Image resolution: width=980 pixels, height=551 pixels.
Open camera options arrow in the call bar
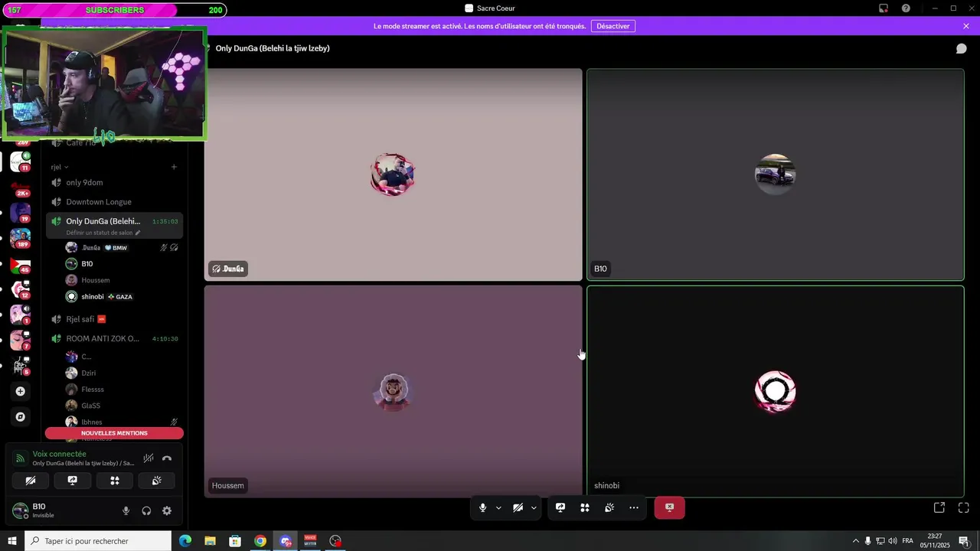click(x=534, y=507)
